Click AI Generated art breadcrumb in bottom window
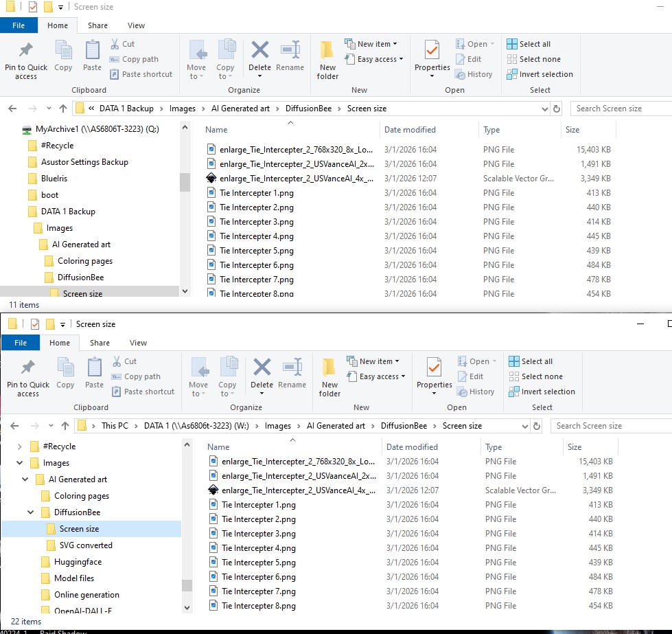672x634 pixels. point(336,426)
